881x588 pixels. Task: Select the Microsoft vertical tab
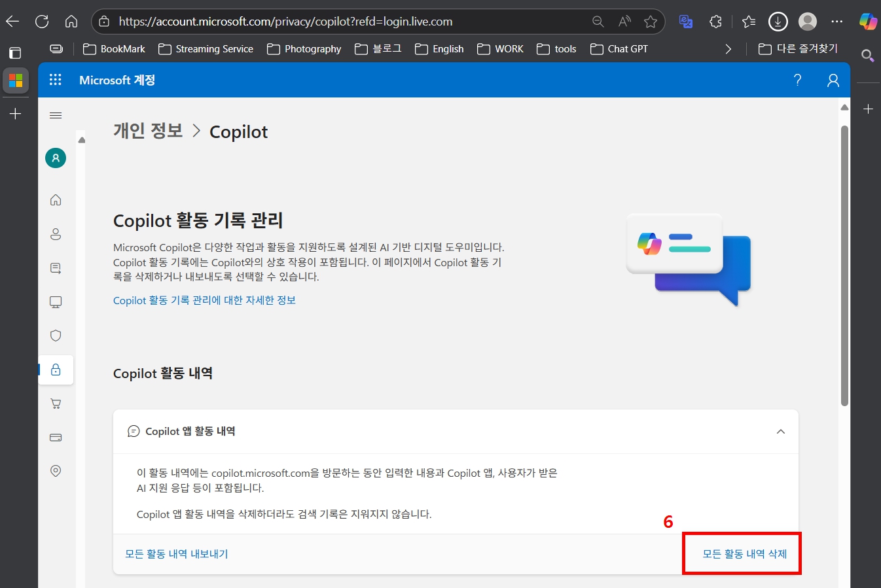pos(16,80)
